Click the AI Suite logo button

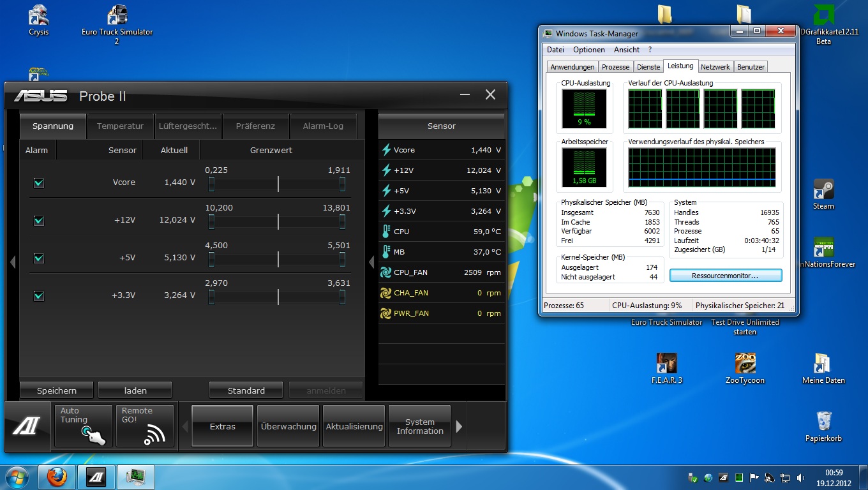pyautogui.click(x=27, y=426)
